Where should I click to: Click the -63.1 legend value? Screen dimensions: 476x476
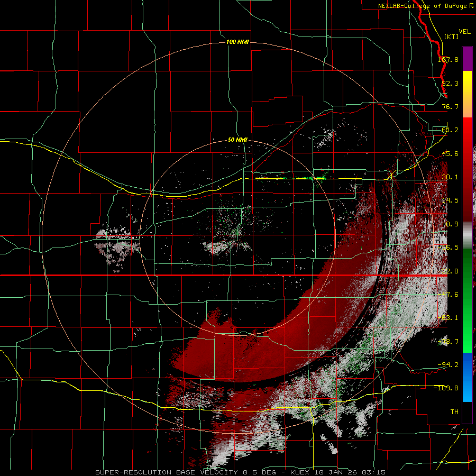448,318
